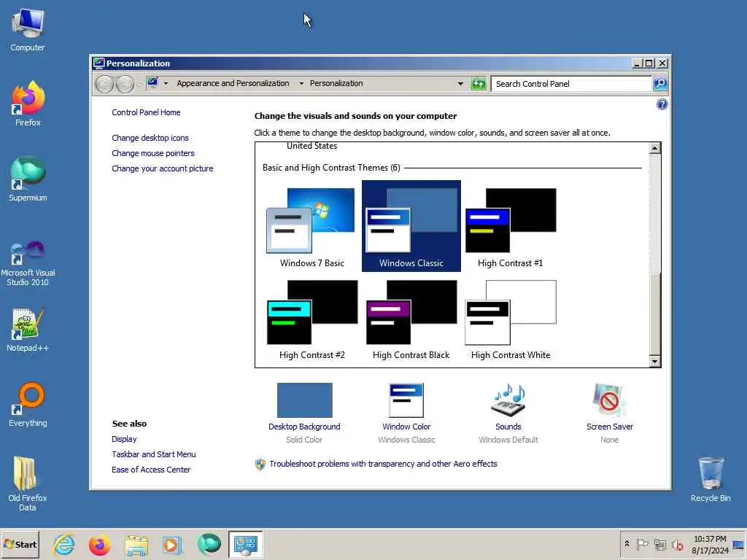Select the High Contrast #1 theme
The width and height of the screenshot is (747, 560).
(x=510, y=226)
